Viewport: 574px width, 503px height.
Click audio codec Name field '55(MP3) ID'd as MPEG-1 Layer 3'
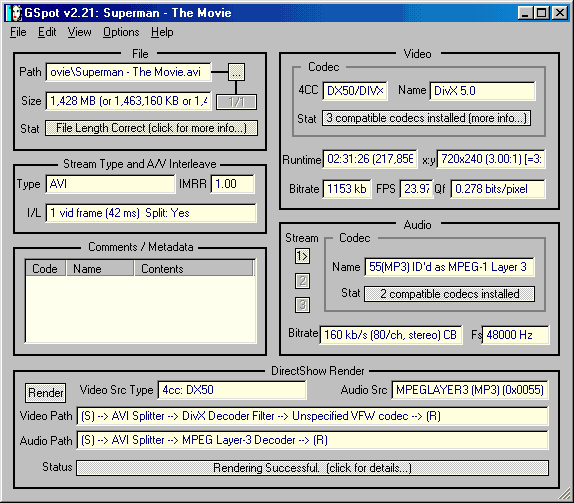pyautogui.click(x=450, y=267)
